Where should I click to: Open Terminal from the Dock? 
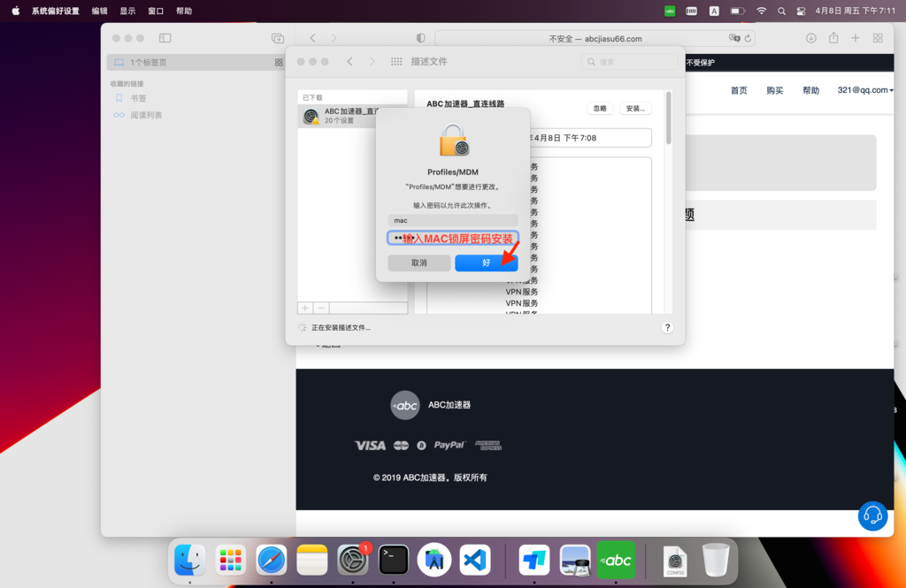click(394, 560)
